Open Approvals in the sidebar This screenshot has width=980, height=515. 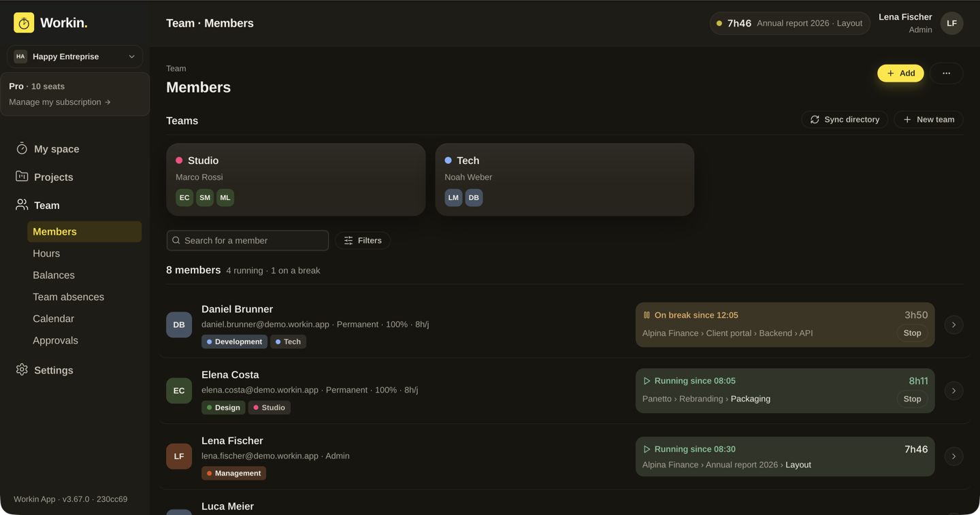point(84,340)
